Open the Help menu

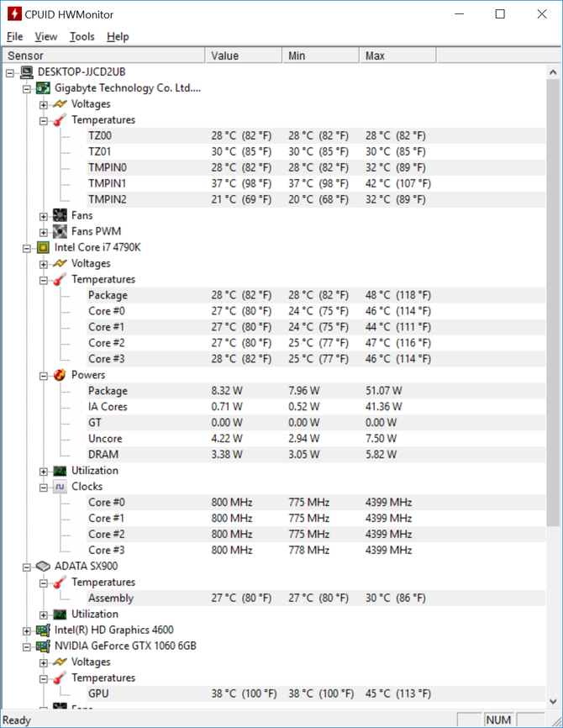click(118, 37)
